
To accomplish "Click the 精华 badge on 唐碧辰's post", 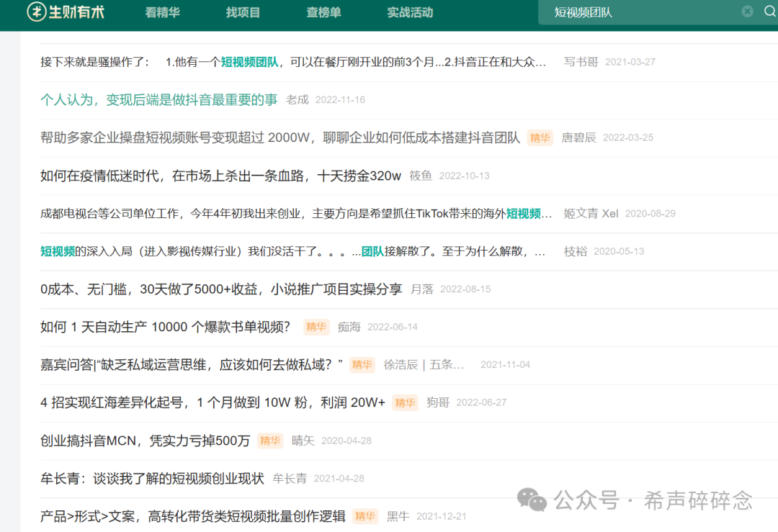I will (x=540, y=138).
